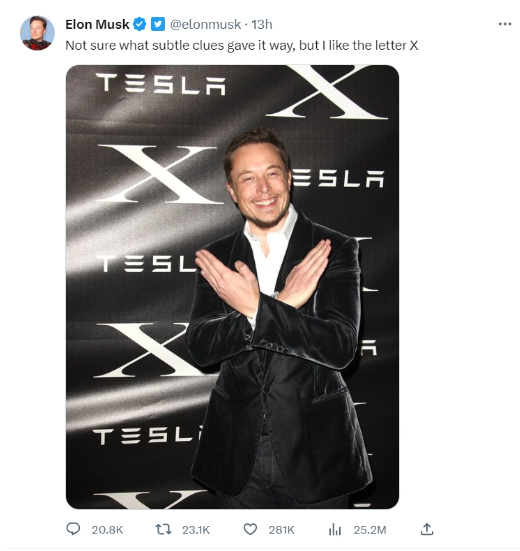Click the 13h timestamp
520x551 pixels.
[x=262, y=24]
